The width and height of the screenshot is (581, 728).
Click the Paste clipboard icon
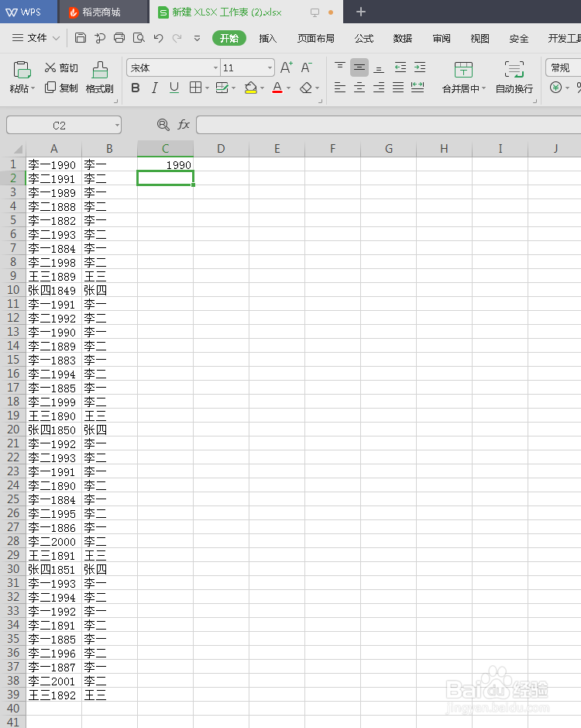pos(22,70)
